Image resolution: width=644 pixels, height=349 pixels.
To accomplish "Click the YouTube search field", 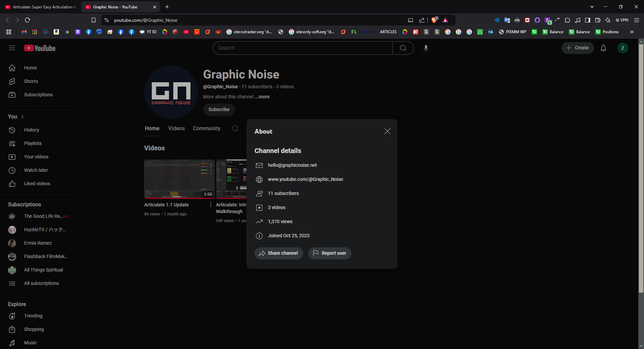I will pyautogui.click(x=303, y=48).
